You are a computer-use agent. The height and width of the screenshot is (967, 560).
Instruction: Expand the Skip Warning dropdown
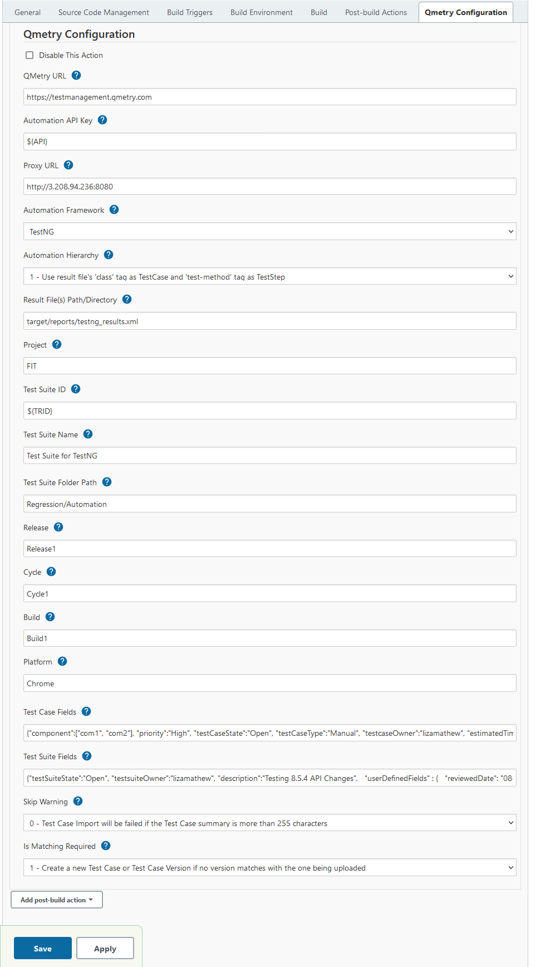pyautogui.click(x=269, y=823)
